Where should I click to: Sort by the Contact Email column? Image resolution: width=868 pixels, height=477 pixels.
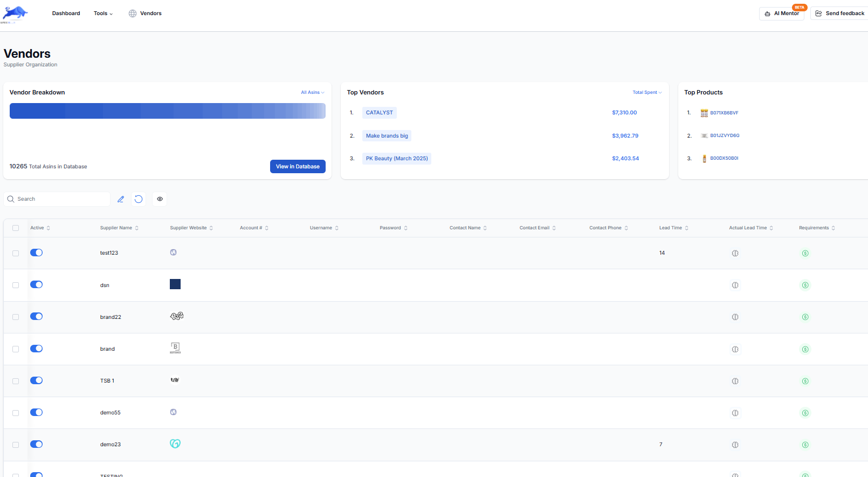coord(538,228)
